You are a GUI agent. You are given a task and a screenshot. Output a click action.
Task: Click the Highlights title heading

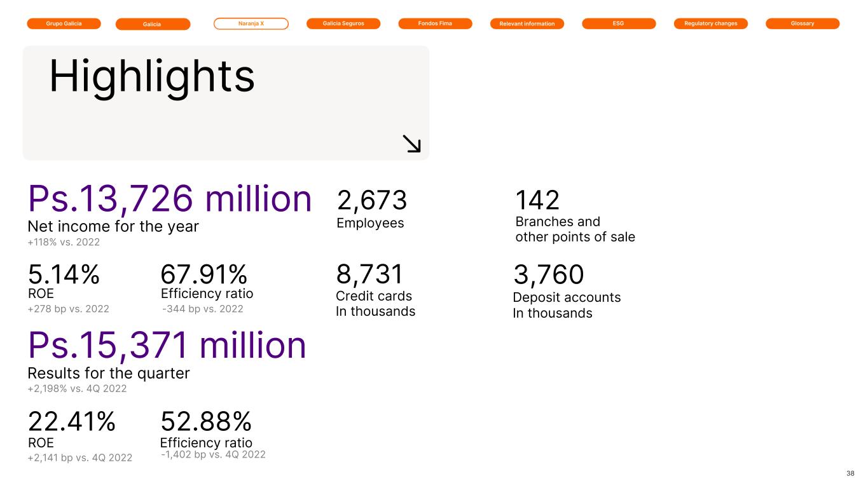click(152, 77)
